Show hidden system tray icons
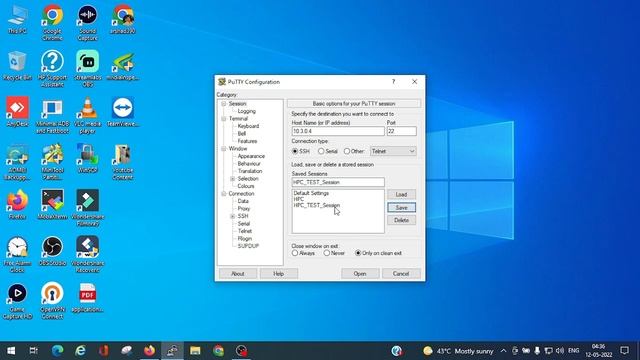 coord(503,351)
